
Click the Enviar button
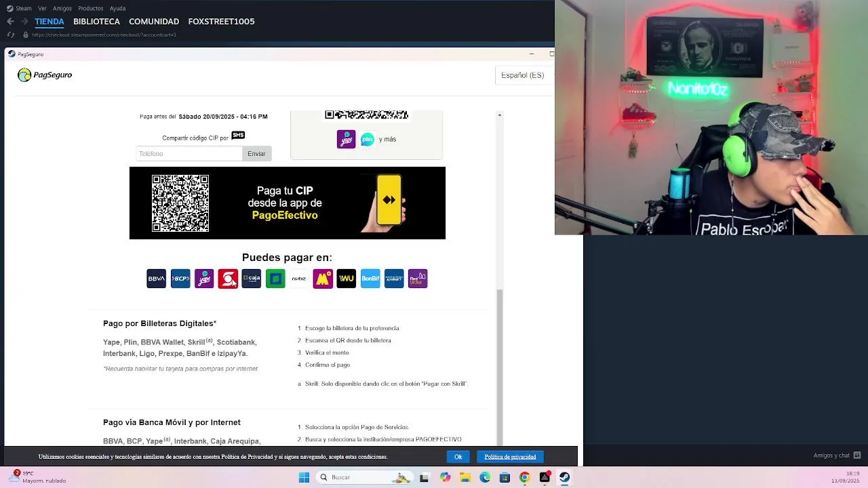[256, 154]
